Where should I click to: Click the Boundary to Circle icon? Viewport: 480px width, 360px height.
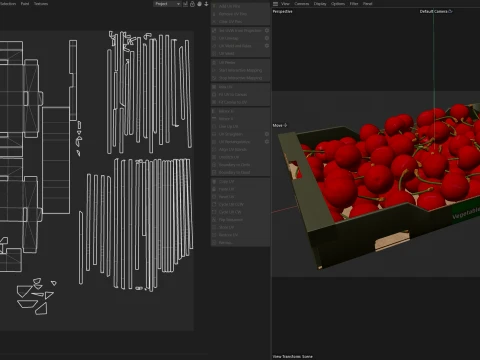[x=214, y=165]
